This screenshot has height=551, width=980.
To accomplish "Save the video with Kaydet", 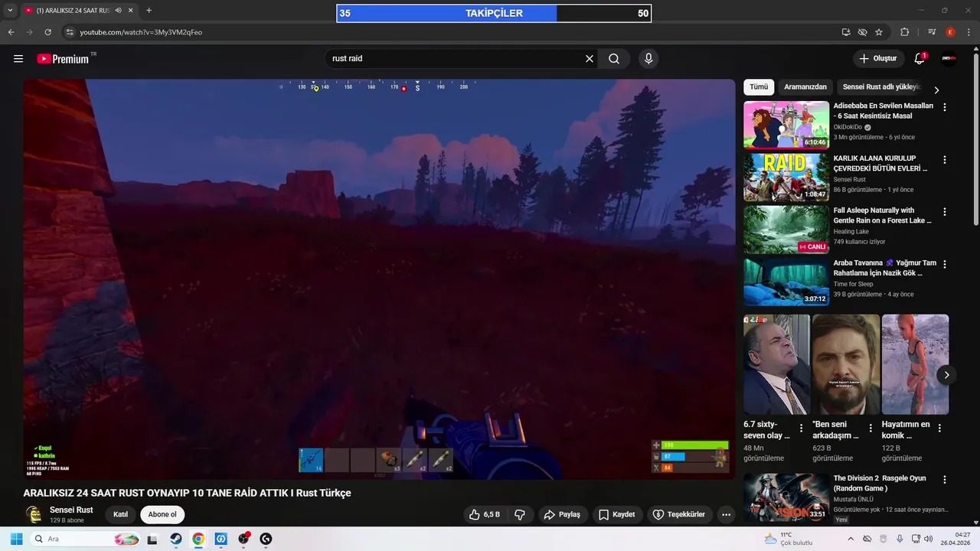I will [616, 514].
